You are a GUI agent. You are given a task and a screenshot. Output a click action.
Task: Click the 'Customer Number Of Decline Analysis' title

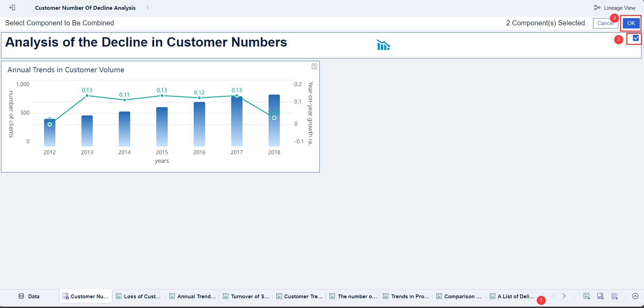[85, 8]
